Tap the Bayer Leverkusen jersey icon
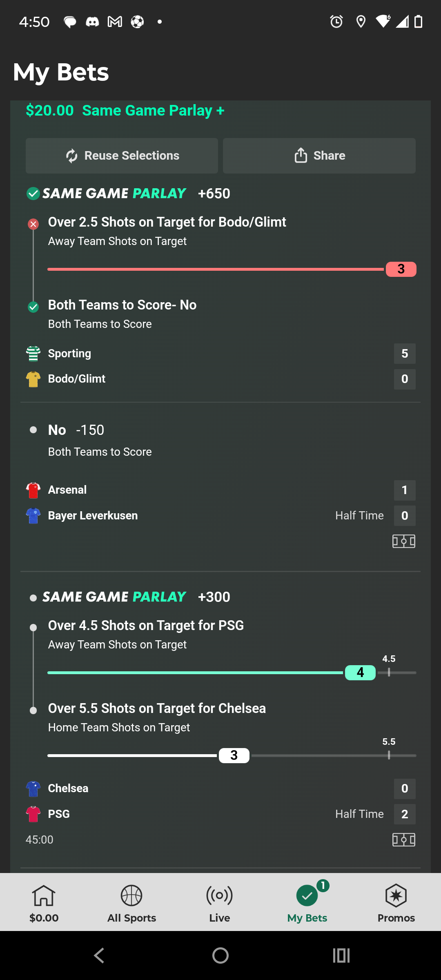Screen dimensions: 441x980 click(33, 516)
